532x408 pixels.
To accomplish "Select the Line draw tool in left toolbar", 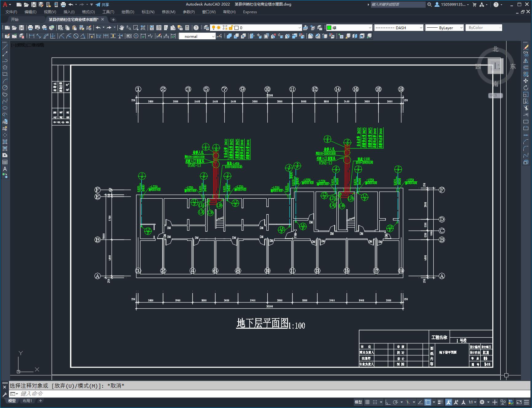I will 5,47.
